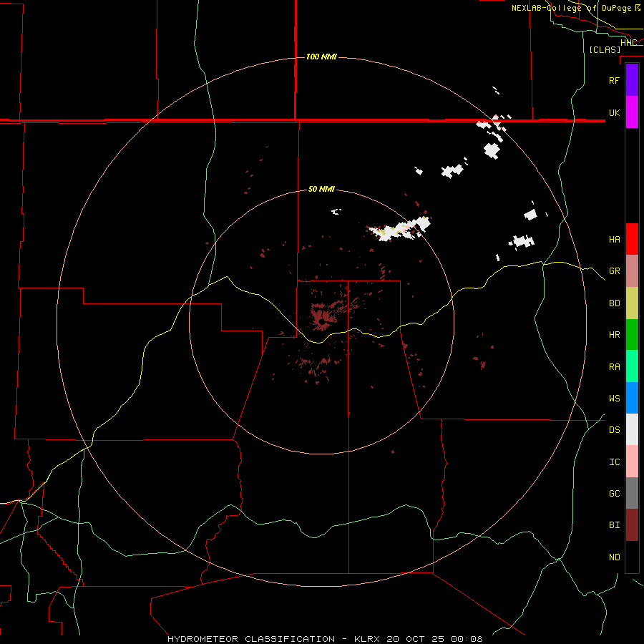
Task: Click the purple RF legend color swatch
Action: click(632, 80)
